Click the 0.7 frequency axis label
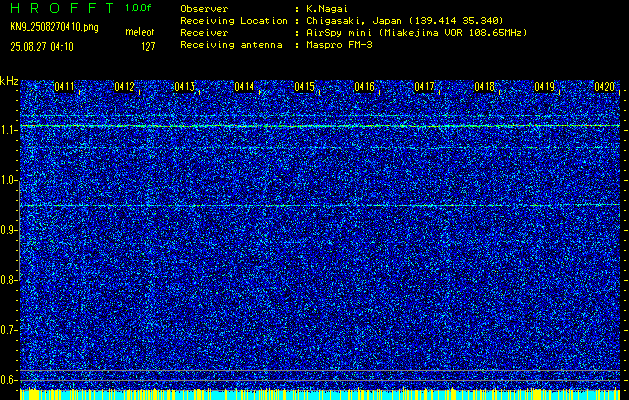Screen dimensions: 629x400 click(x=8, y=330)
